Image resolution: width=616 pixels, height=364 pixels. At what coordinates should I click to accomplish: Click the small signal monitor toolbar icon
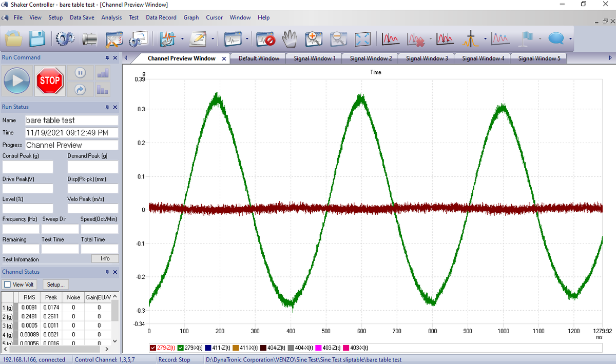point(234,39)
